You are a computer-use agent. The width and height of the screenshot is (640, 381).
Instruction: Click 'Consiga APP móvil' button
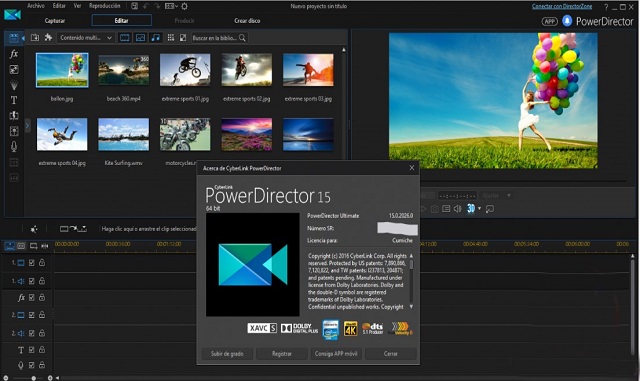click(336, 354)
